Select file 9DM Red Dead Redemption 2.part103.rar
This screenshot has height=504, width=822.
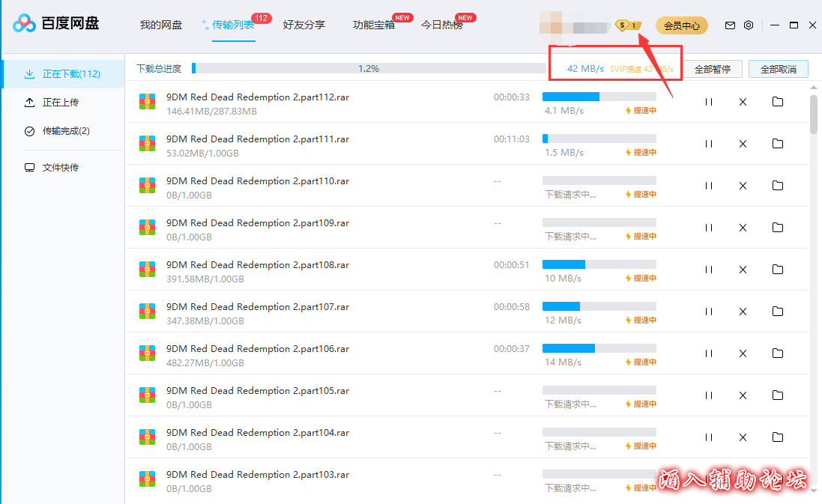pyautogui.click(x=258, y=474)
